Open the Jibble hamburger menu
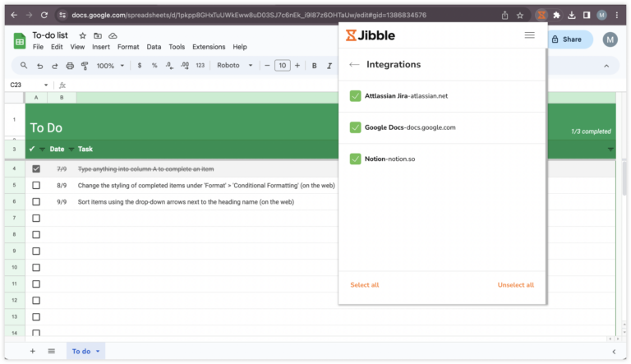This screenshot has height=364, width=631. [530, 35]
